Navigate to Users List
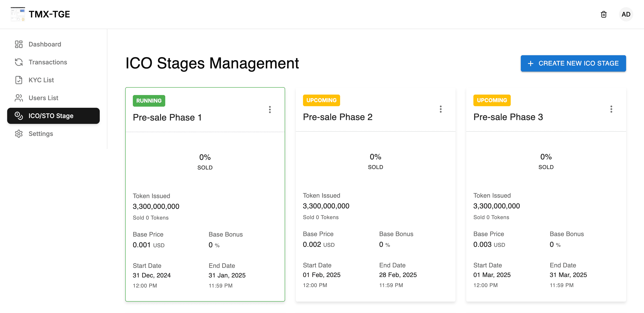Screen dimensions: 644x313 point(53,98)
